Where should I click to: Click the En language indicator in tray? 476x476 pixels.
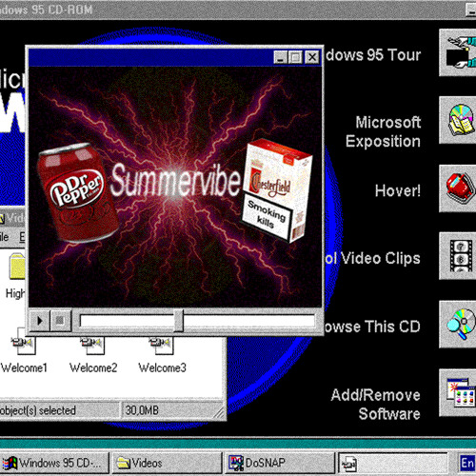coord(467,464)
